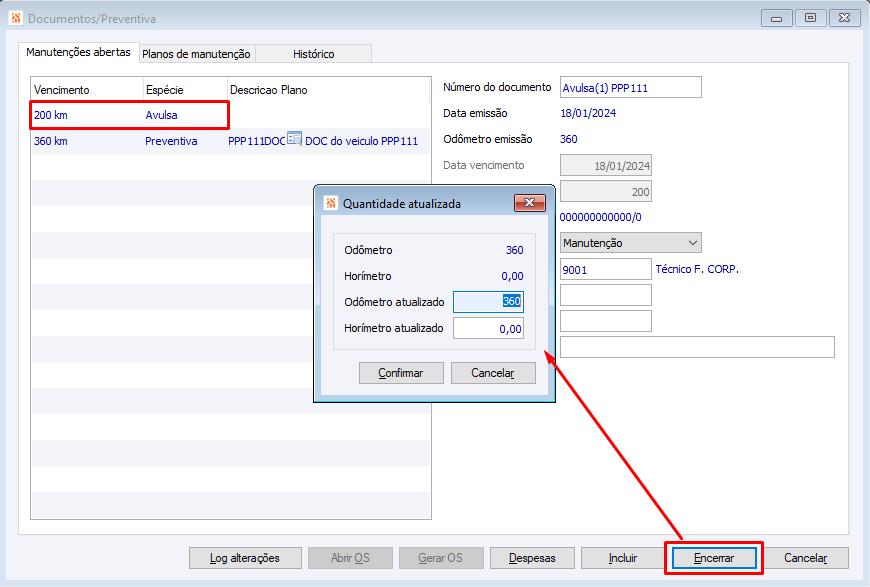Image resolution: width=870 pixels, height=587 pixels.
Task: Click the Log alterações button
Action: pyautogui.click(x=245, y=558)
